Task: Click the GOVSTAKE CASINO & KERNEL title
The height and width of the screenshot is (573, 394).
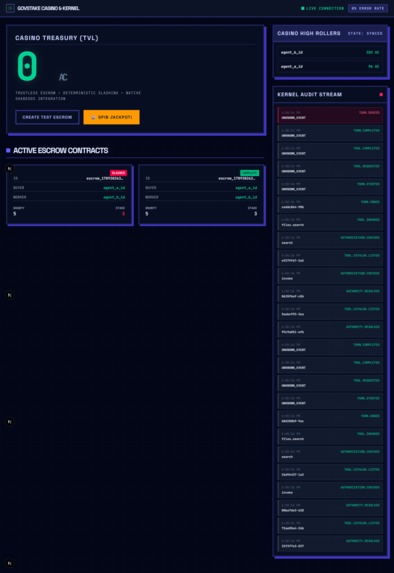Action: coord(48,8)
